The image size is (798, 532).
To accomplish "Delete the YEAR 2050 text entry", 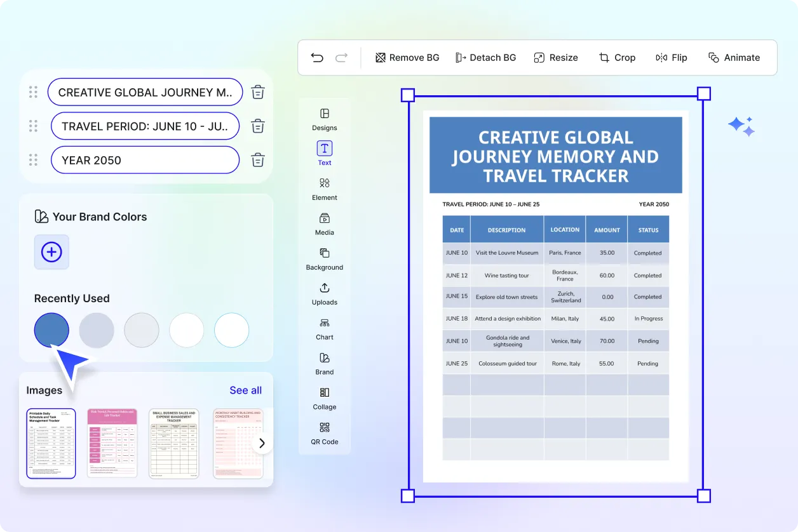I will [257, 160].
